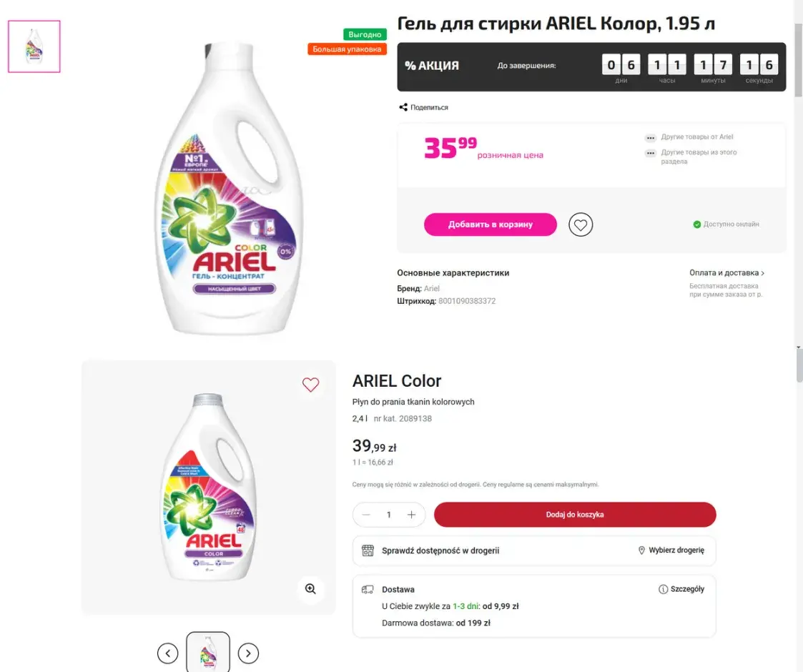This screenshot has height=672, width=803.
Task: Click the magnifier zoom icon on product image
Action: (x=310, y=589)
